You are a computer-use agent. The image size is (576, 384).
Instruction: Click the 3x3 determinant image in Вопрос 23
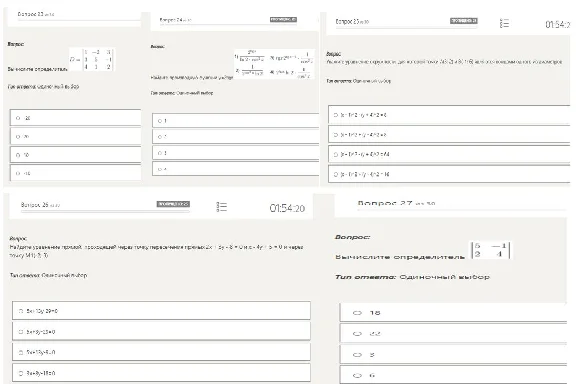[91, 59]
